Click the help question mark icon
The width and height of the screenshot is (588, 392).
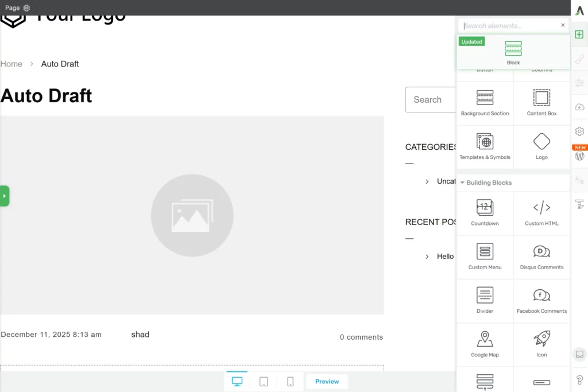click(579, 379)
